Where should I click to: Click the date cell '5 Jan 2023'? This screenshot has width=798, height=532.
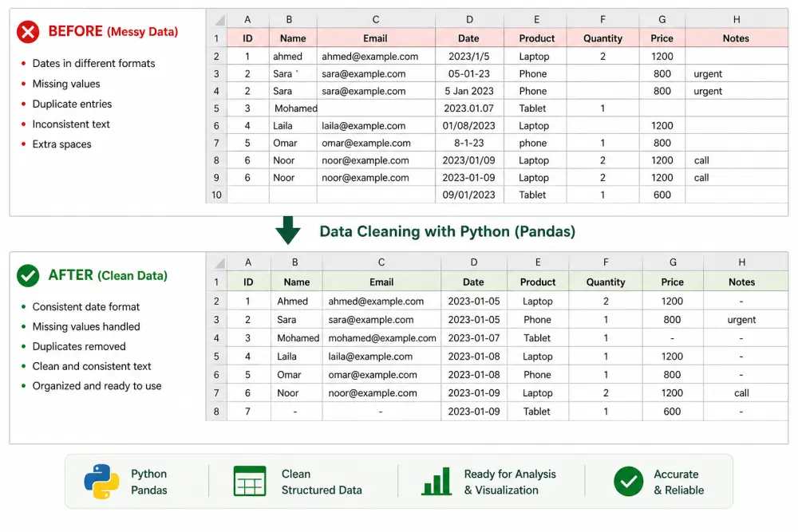click(x=468, y=91)
